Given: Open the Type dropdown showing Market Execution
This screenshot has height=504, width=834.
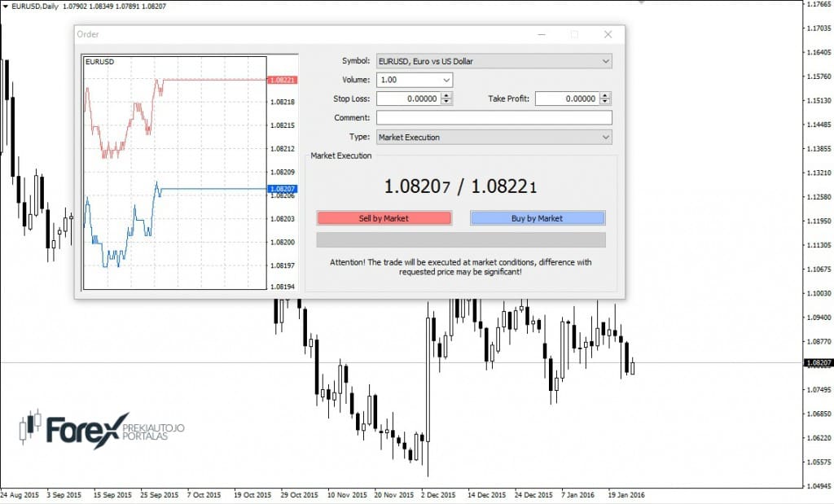Looking at the screenshot, I should click(x=494, y=137).
